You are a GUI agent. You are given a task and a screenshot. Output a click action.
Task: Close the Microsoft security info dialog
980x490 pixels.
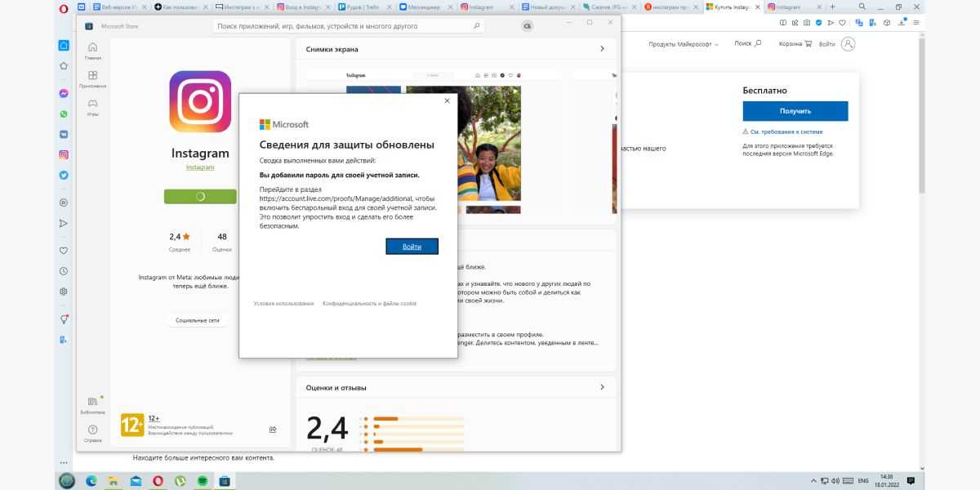tap(447, 101)
